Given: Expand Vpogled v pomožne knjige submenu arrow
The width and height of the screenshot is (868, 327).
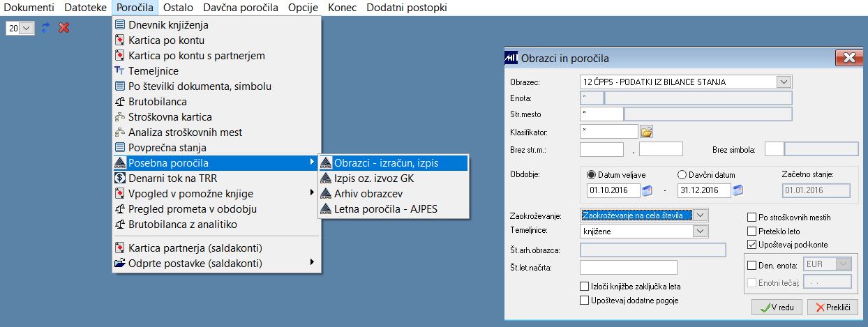Looking at the screenshot, I should pyautogui.click(x=311, y=194).
